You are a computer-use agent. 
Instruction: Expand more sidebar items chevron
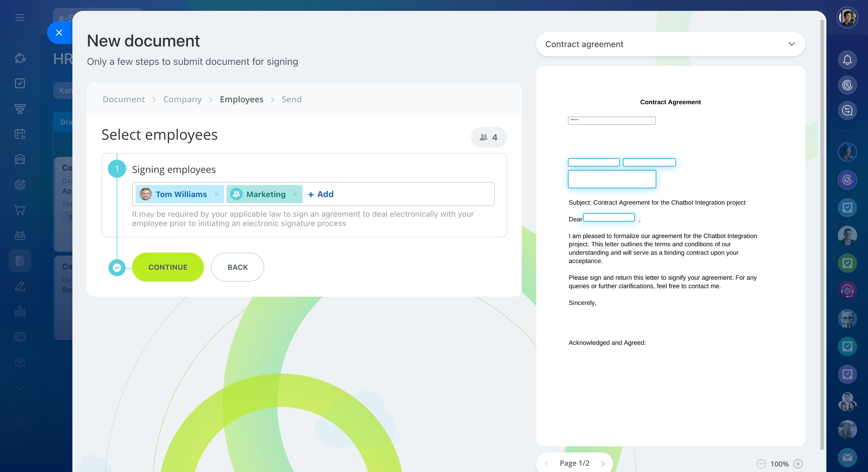pos(20,388)
